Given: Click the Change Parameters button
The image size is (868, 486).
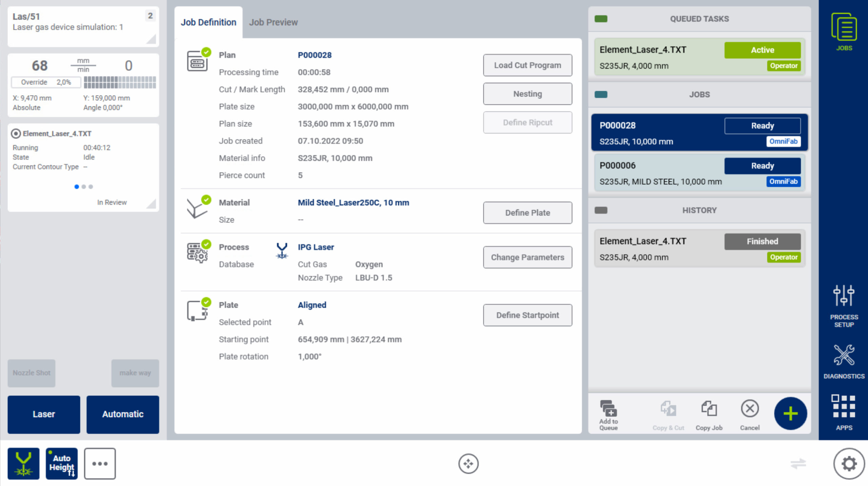Looking at the screenshot, I should click(527, 257).
